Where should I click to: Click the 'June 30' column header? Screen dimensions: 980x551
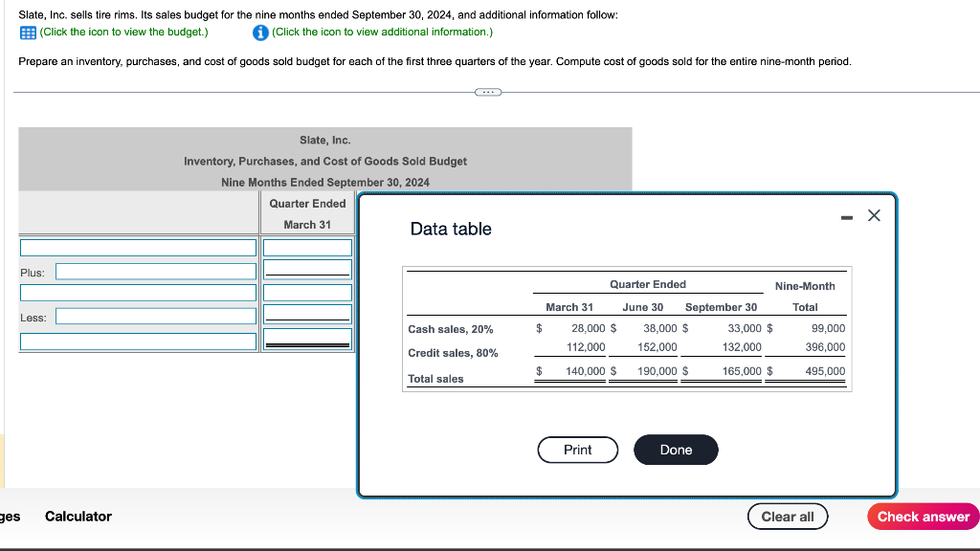pos(642,307)
